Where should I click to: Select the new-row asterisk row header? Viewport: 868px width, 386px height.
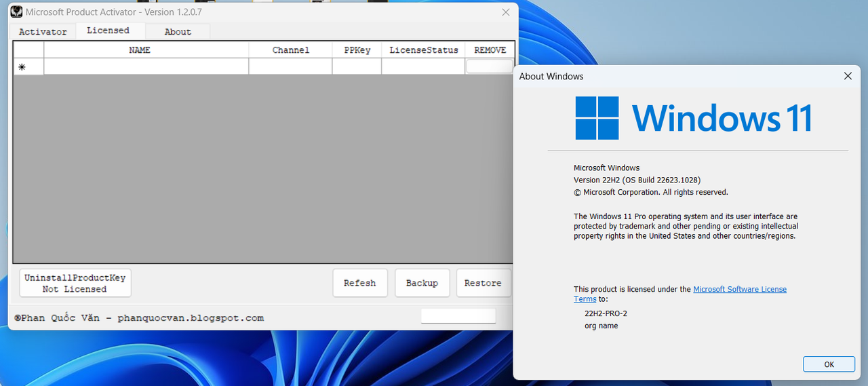click(x=28, y=66)
